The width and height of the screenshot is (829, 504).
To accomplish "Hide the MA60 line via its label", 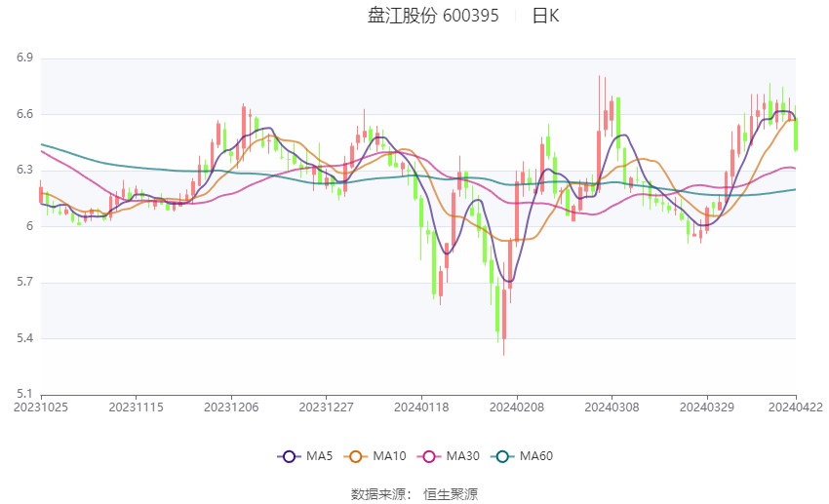I will (536, 456).
